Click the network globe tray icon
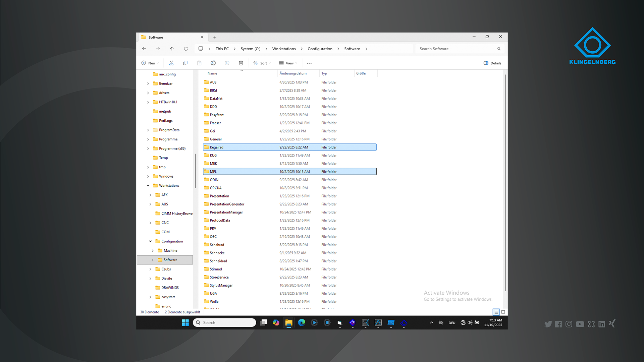This screenshot has height=362, width=644. coord(463,322)
